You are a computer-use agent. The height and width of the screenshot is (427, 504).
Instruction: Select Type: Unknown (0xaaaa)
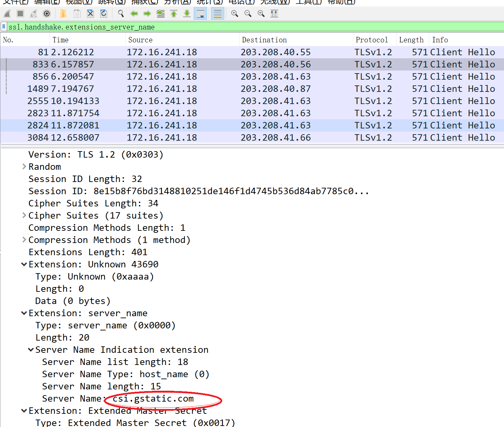tap(94, 277)
